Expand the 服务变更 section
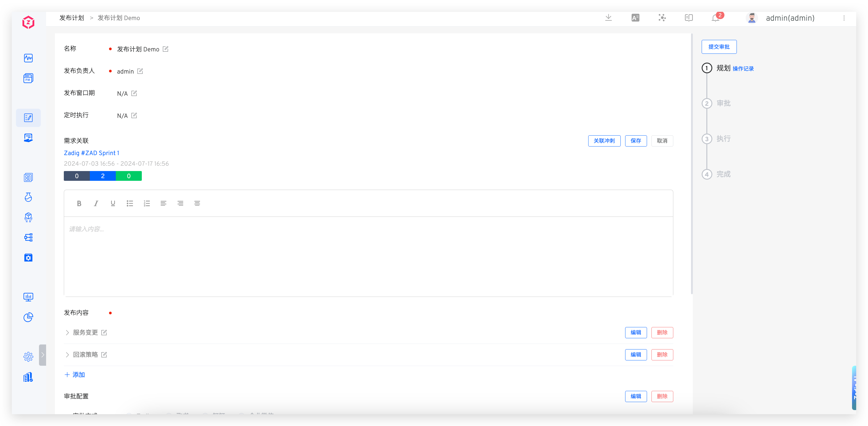The image size is (868, 426). [67, 333]
